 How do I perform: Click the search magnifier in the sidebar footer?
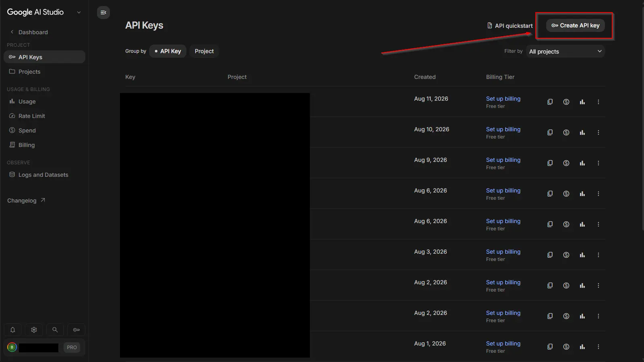(x=55, y=330)
